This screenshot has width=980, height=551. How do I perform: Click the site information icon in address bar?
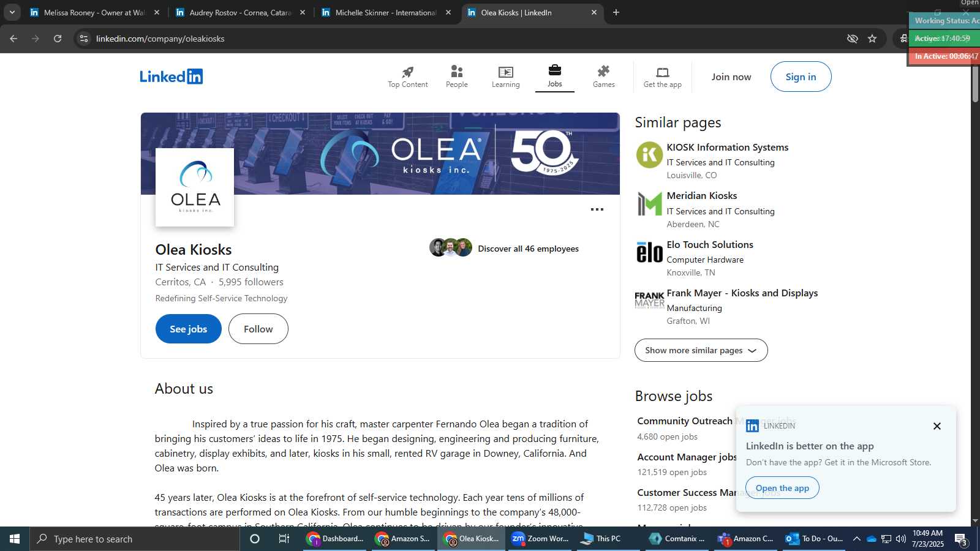pos(84,39)
